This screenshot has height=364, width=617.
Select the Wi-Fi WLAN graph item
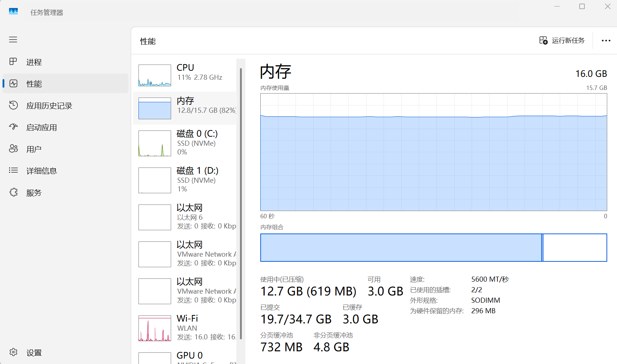coord(185,328)
